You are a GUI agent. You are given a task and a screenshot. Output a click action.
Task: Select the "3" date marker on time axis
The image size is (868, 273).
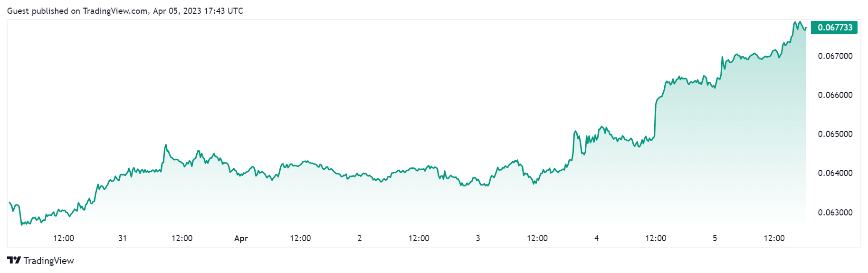[478, 238]
